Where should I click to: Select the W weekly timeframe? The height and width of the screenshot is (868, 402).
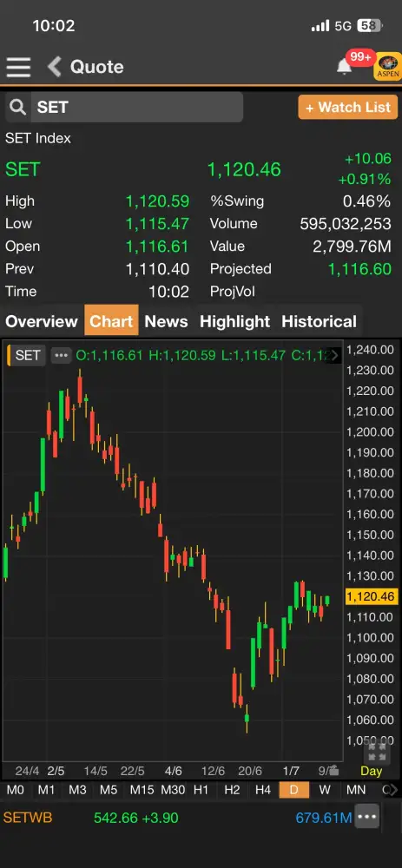coord(325,790)
